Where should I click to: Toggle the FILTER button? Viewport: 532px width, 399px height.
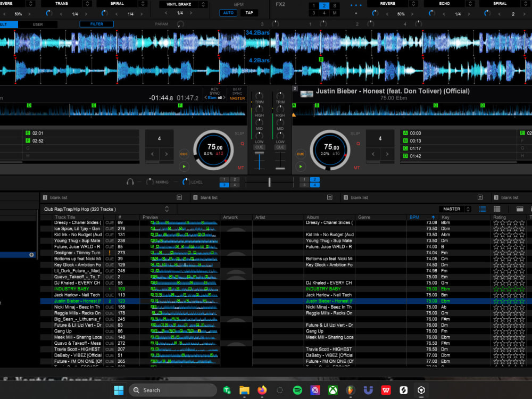click(x=97, y=24)
